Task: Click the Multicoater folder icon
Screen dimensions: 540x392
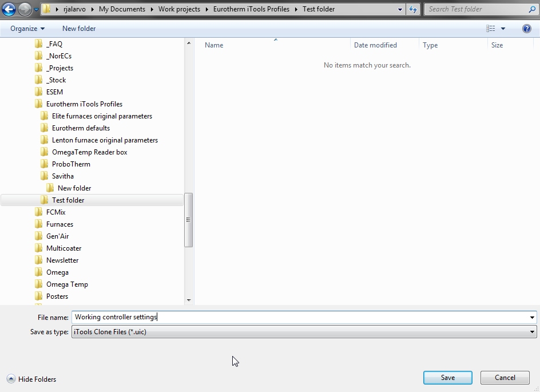Action: (x=38, y=248)
